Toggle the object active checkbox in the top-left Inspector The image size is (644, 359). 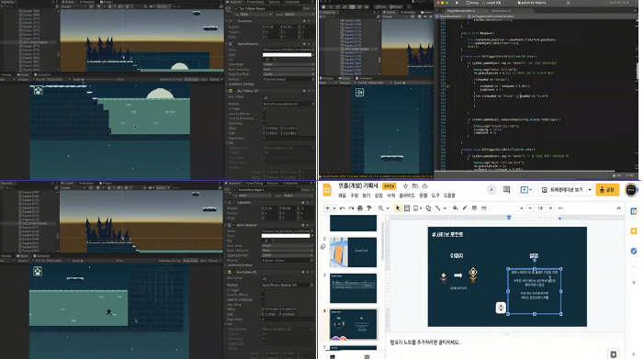(235, 8)
